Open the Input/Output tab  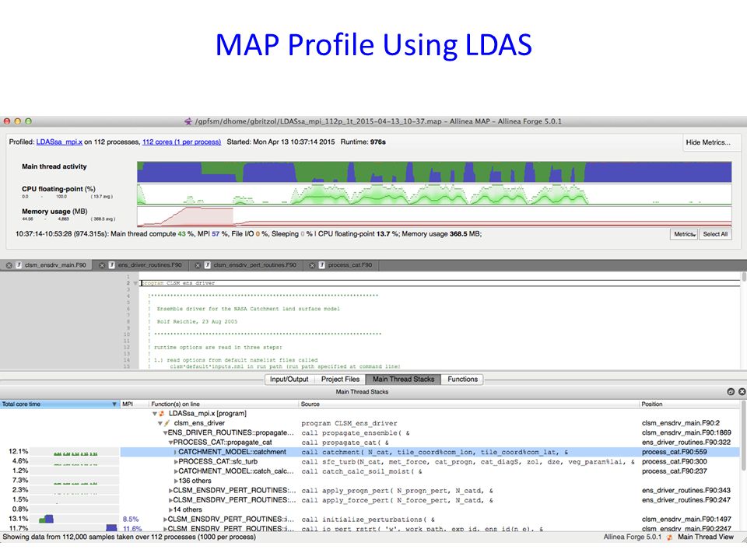[x=289, y=379]
